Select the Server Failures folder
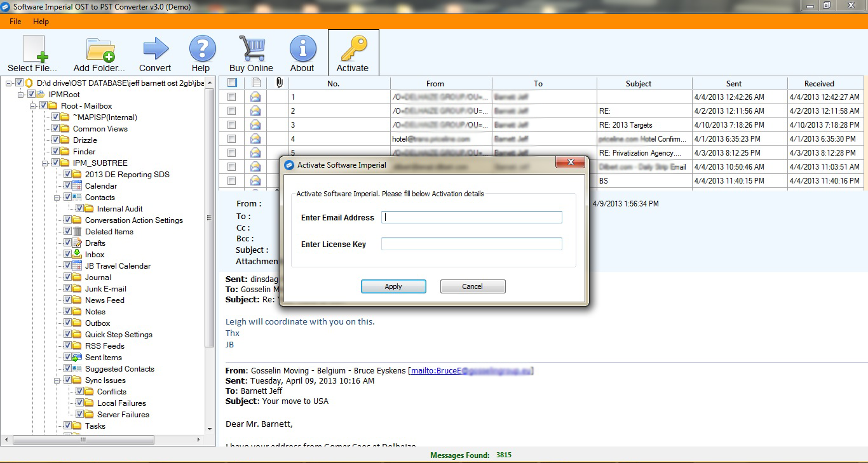The width and height of the screenshot is (868, 463). [x=123, y=414]
